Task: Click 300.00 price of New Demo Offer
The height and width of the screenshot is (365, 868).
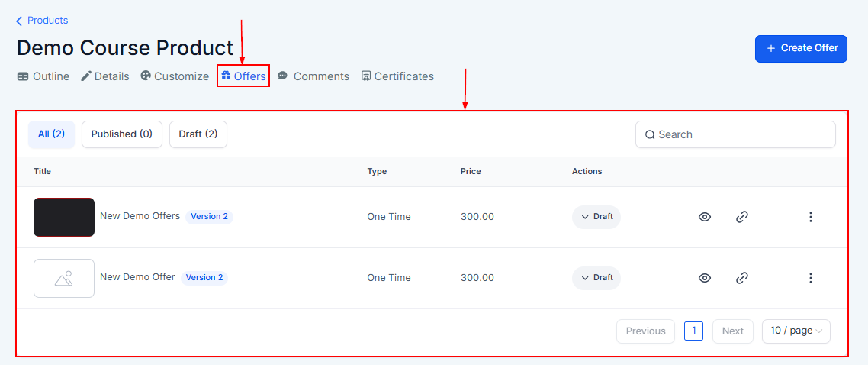Action: [477, 278]
